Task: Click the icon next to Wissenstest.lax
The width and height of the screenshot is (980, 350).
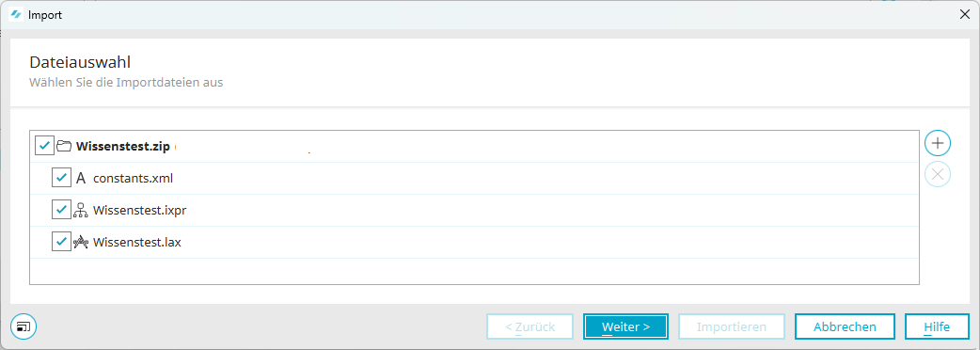Action: click(81, 243)
